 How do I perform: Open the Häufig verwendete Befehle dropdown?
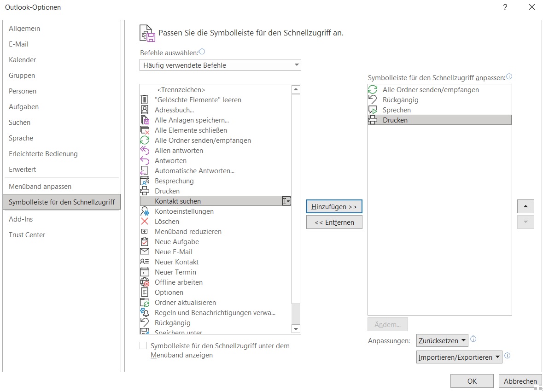point(220,65)
